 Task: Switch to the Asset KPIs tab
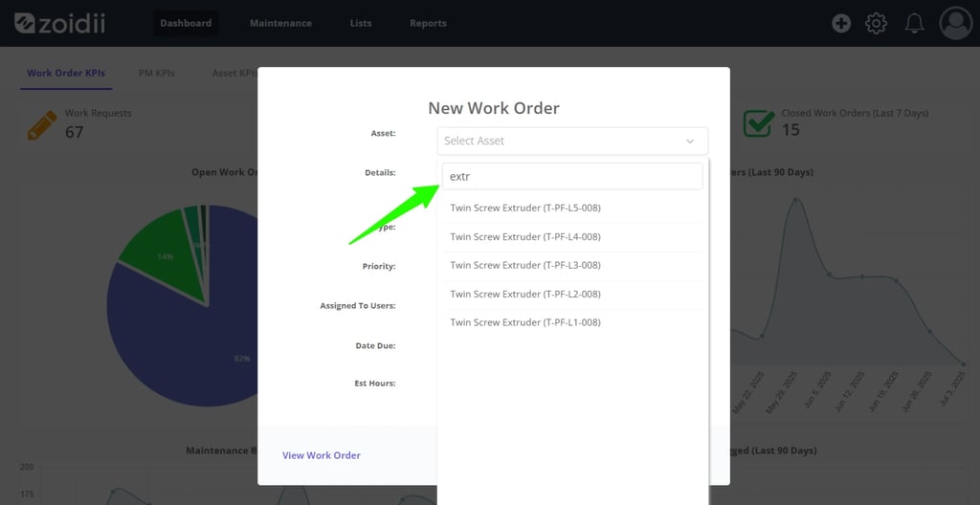(234, 73)
